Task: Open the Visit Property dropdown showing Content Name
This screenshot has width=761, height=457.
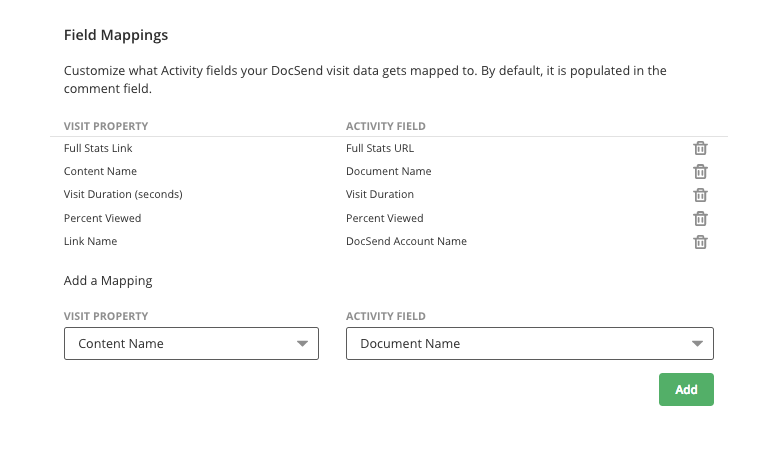Action: (x=191, y=343)
